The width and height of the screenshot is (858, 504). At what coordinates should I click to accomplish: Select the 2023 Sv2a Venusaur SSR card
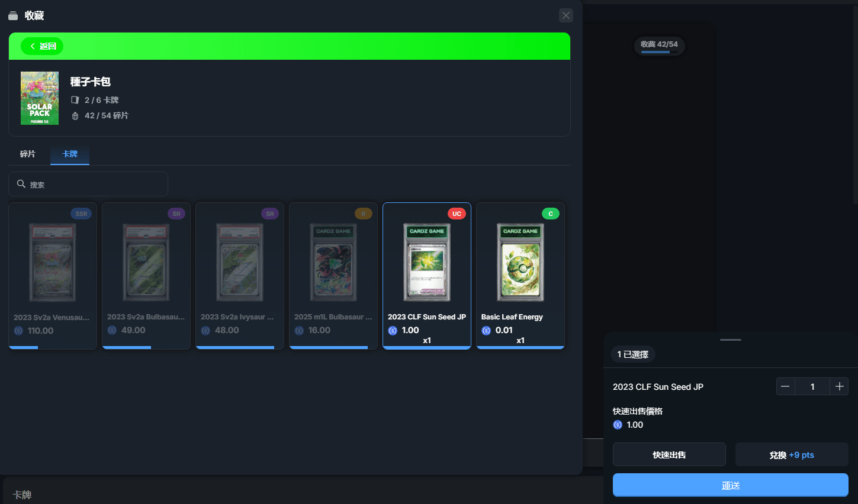[53, 276]
